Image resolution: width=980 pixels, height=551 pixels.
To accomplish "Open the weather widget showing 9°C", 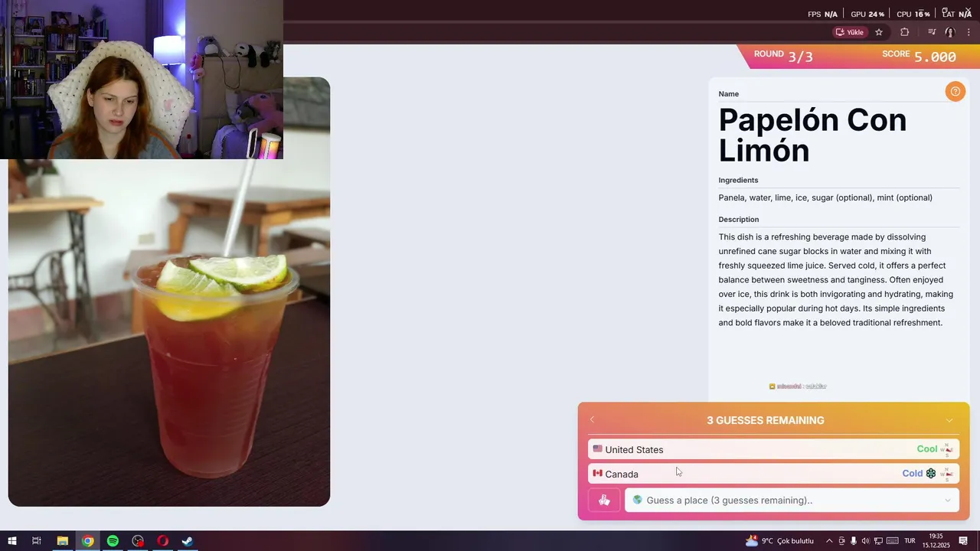I will point(779,541).
